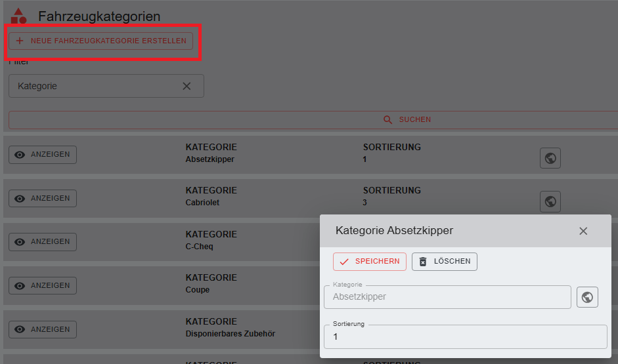This screenshot has width=618, height=364.
Task: Focus the Kategorie filter input field
Action: [x=95, y=86]
